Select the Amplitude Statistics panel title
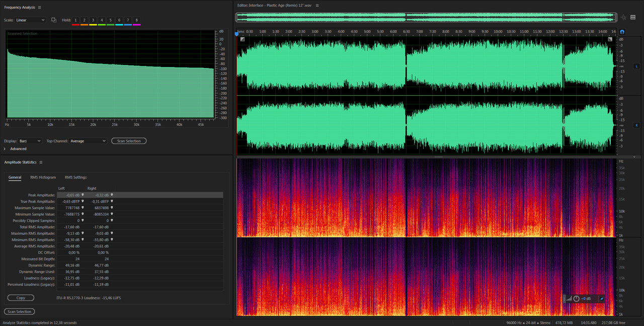The image size is (644, 326). [x=21, y=162]
